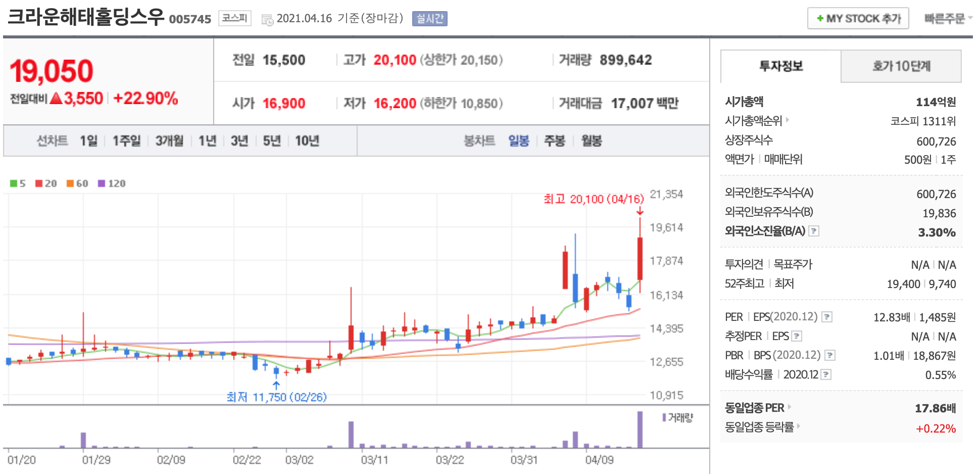
Task: Click help icon next to 외국인소진율(B/A)
Action: point(814,231)
